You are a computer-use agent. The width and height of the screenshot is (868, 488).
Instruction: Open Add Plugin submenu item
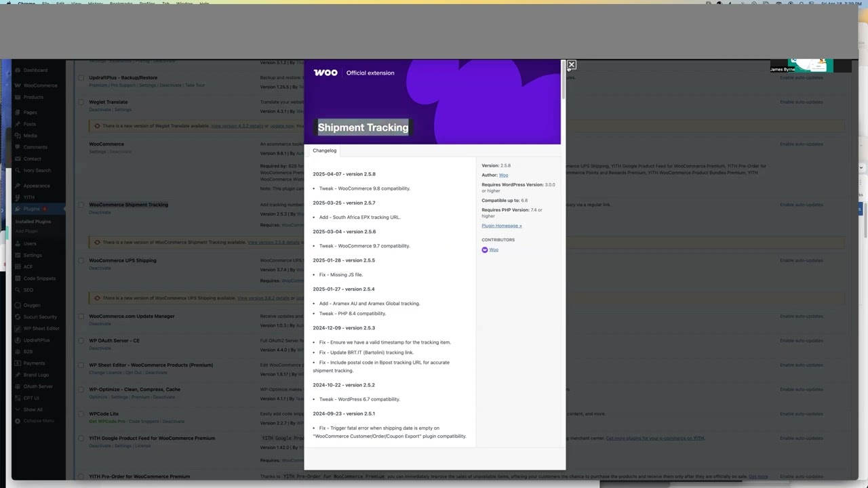26,231
